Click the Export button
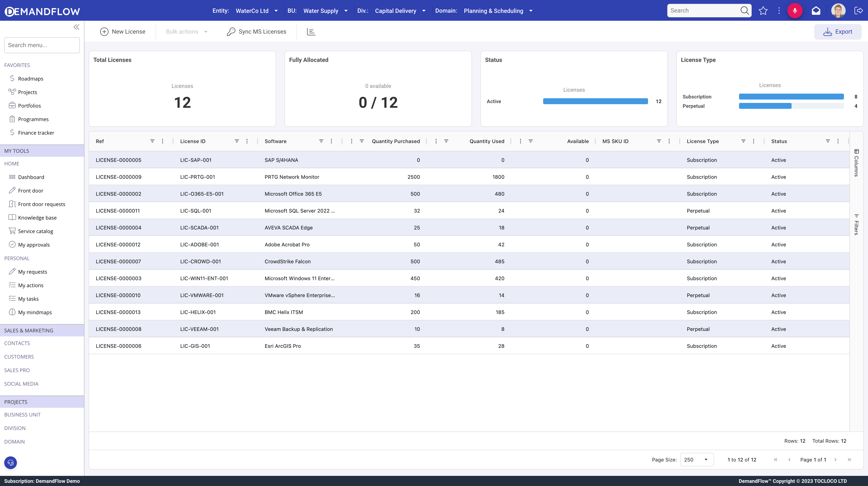 tap(838, 32)
